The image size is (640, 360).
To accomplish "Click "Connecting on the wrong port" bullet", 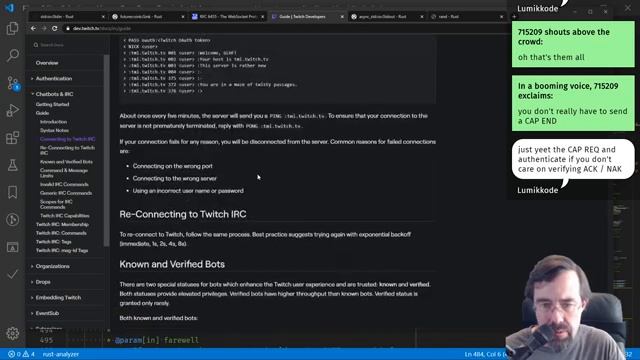I will [x=173, y=166].
